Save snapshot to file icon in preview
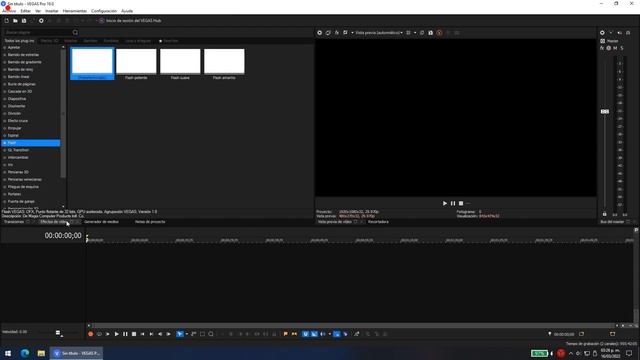 [430, 33]
